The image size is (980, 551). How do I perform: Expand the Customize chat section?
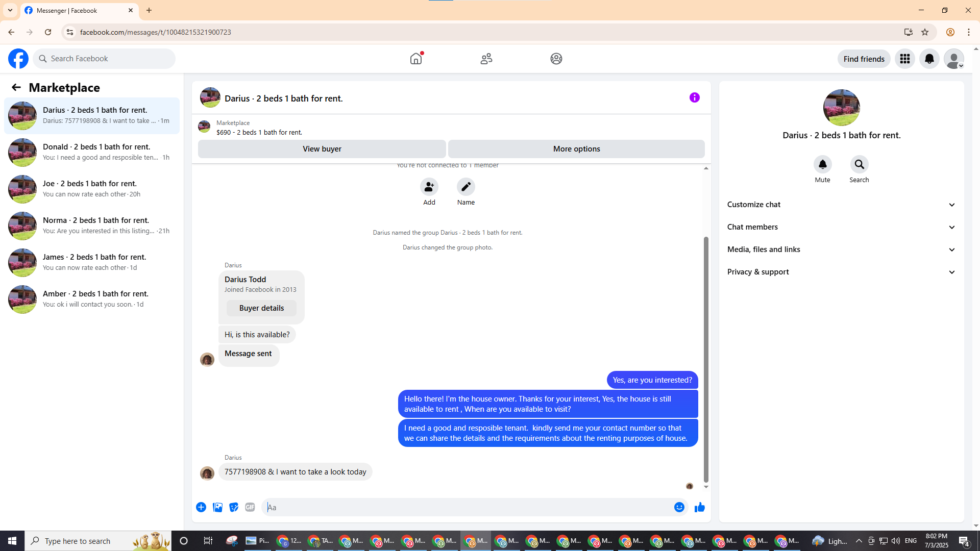[x=841, y=205]
